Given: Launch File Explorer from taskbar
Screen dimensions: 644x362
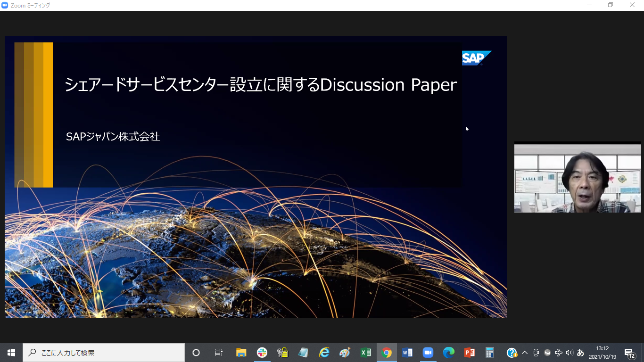Looking at the screenshot, I should click(x=241, y=353).
